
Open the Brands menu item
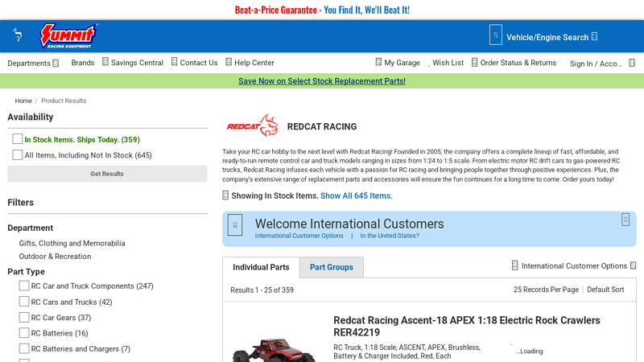pos(83,63)
